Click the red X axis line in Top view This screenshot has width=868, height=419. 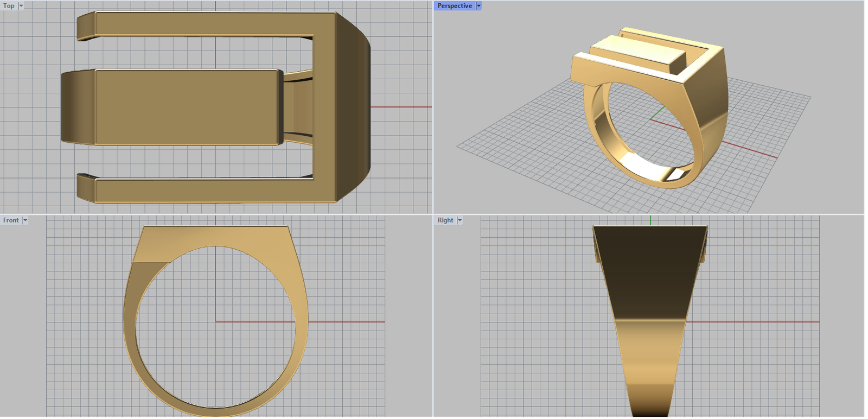(x=401, y=107)
